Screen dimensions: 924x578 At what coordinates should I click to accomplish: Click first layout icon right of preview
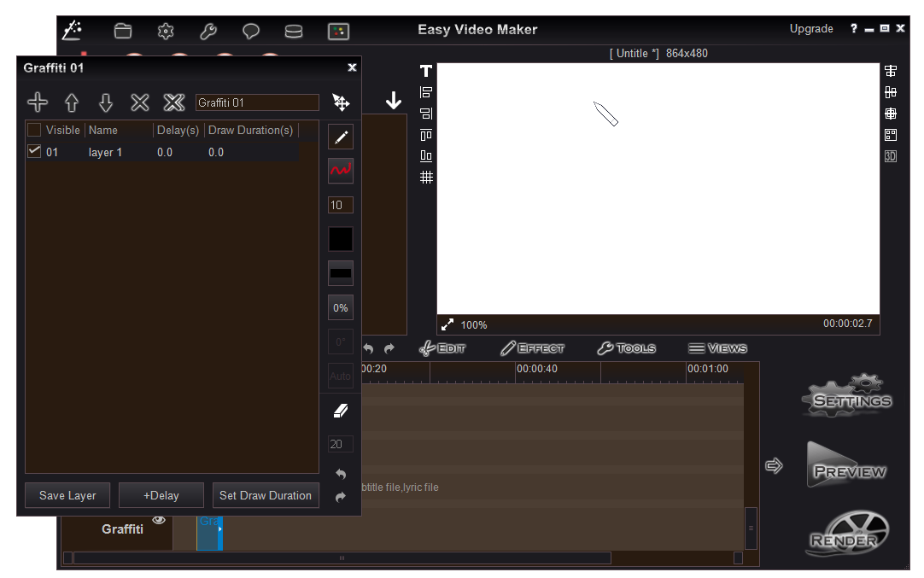pyautogui.click(x=891, y=72)
